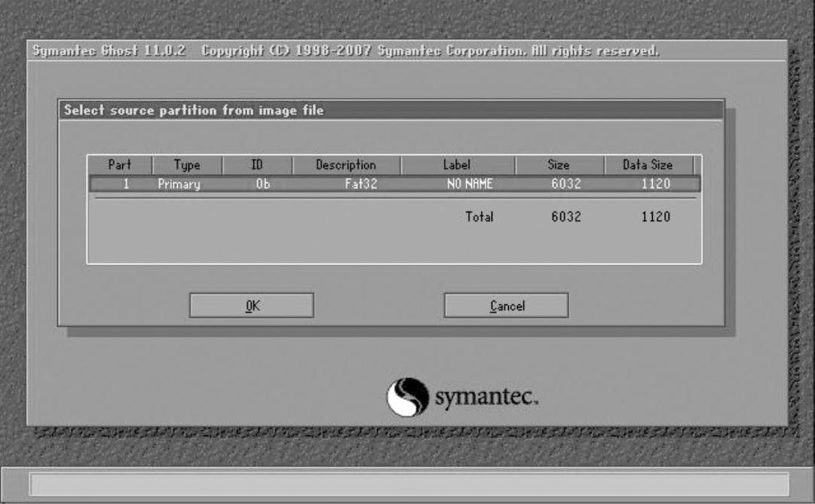
Task: Confirm the partition selection with OK
Action: [x=252, y=306]
